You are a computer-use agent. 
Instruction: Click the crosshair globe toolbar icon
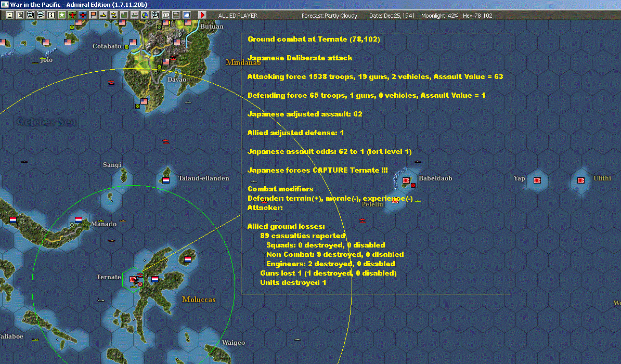[155, 15]
